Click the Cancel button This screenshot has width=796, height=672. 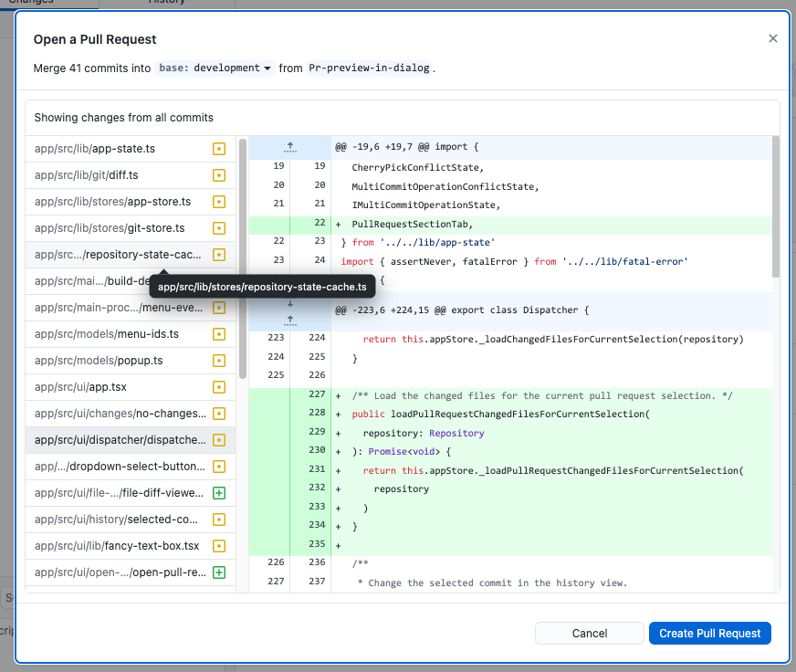590,634
